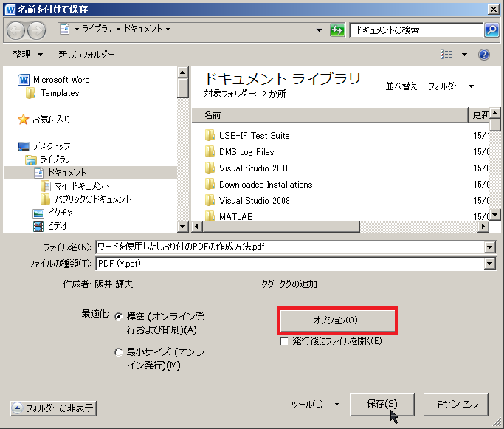Click ライブラリ breadcrumb segment
This screenshot has height=429, width=504.
tap(97, 29)
